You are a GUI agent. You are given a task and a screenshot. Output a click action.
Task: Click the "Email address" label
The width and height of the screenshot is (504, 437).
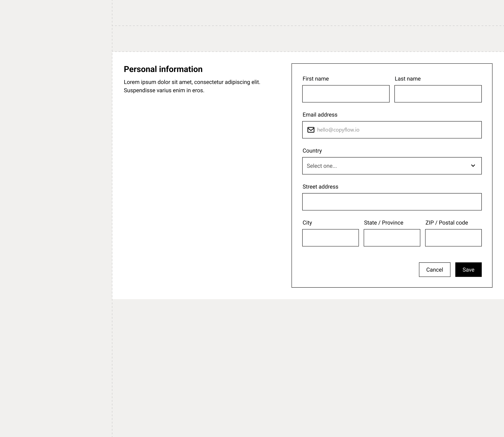320,115
